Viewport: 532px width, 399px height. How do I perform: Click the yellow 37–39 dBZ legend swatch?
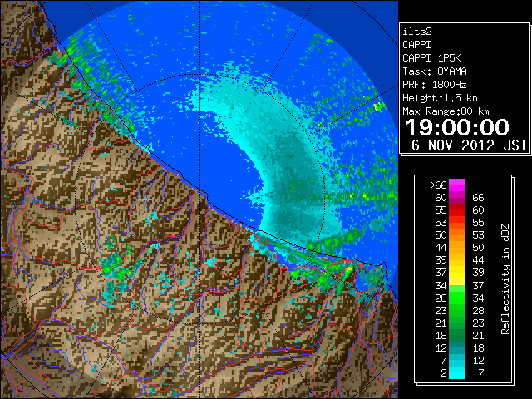click(x=457, y=273)
